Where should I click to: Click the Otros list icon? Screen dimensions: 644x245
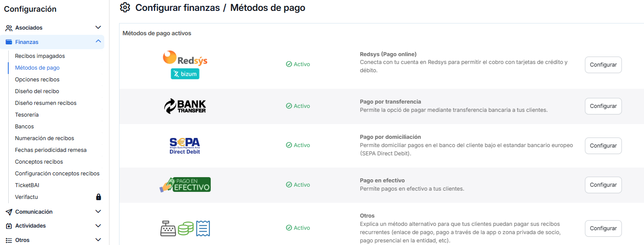(x=9, y=240)
